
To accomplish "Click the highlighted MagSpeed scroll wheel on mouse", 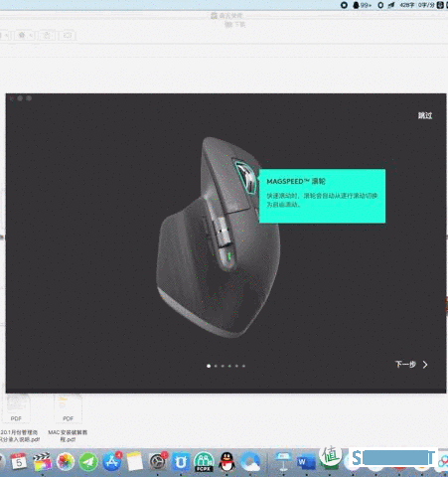I will pos(246,177).
